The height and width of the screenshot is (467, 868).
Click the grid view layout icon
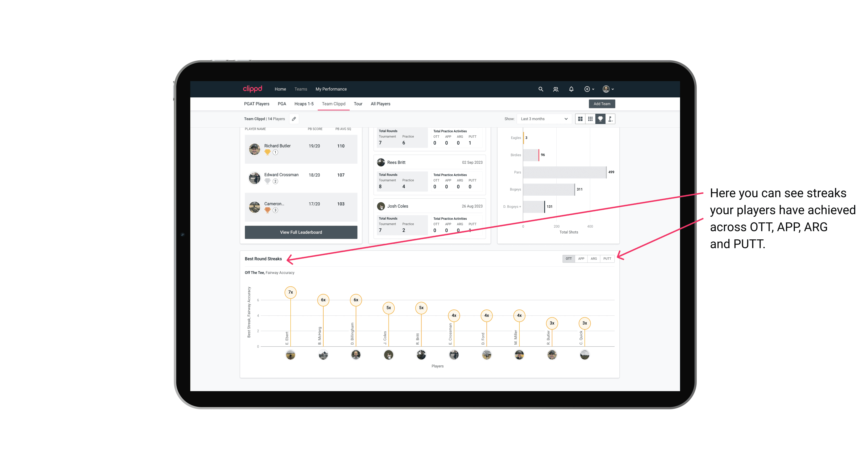pyautogui.click(x=580, y=119)
